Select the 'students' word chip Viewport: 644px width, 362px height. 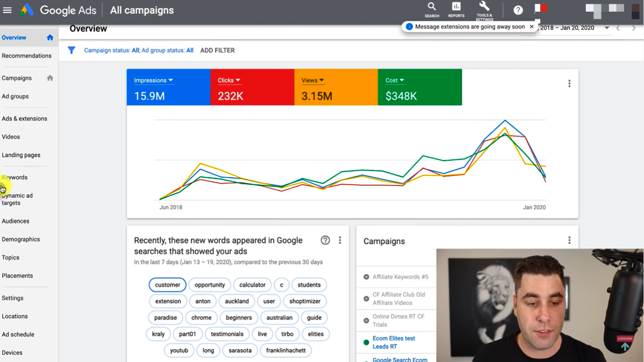click(309, 285)
